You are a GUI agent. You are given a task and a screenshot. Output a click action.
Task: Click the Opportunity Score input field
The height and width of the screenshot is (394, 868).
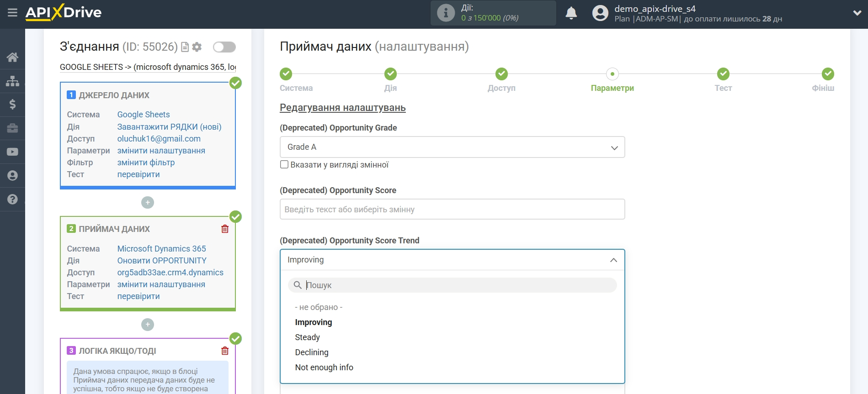coord(452,209)
